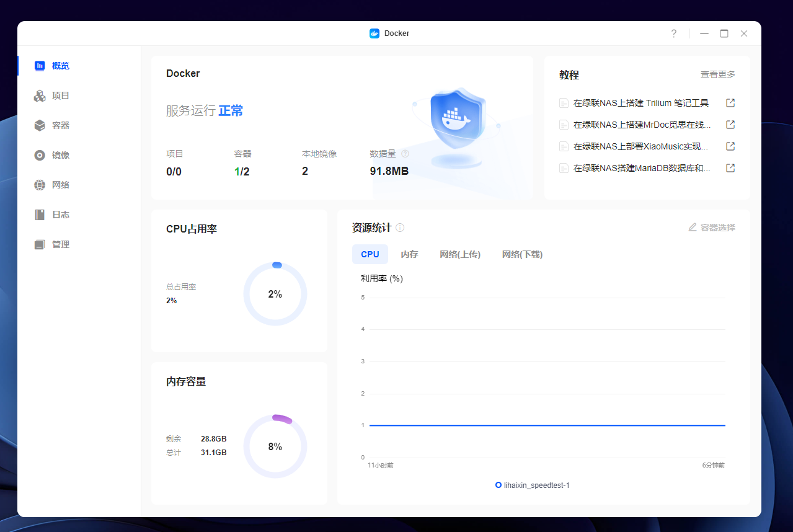Switch to the 网络(下载) tab
The height and width of the screenshot is (532, 793).
click(x=522, y=254)
